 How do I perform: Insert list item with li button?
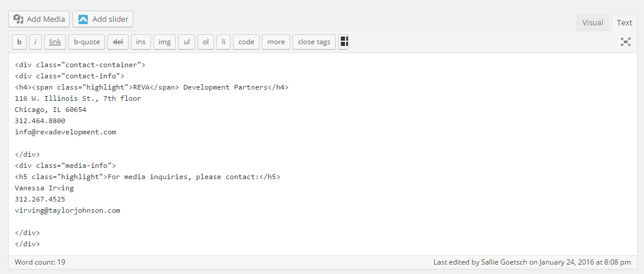click(x=224, y=42)
